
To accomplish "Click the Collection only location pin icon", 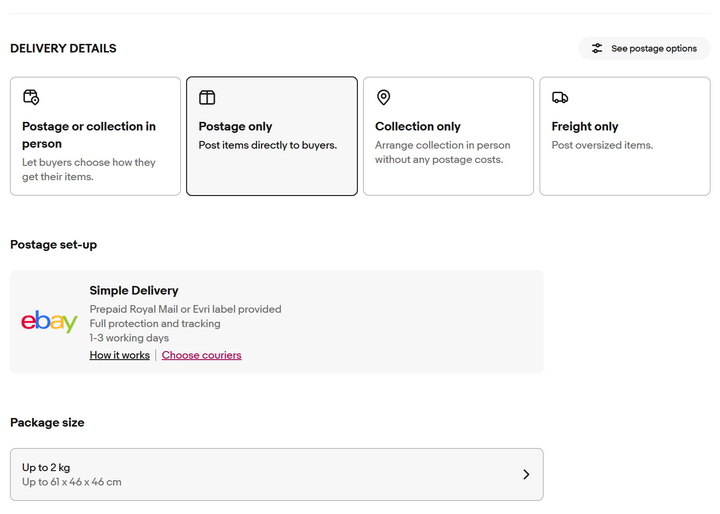I will click(383, 97).
